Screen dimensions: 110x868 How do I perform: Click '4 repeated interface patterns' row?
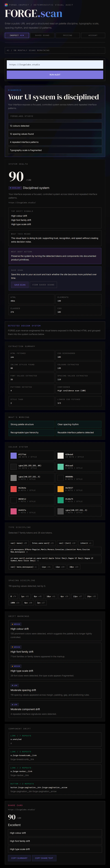point(55,142)
